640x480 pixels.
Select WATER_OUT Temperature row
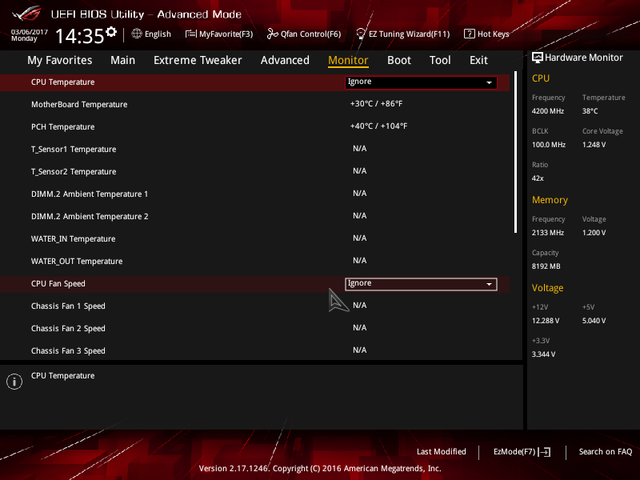(x=77, y=262)
